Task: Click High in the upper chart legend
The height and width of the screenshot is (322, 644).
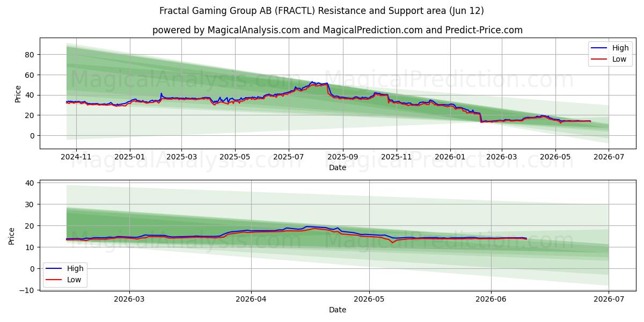Action: click(620, 48)
